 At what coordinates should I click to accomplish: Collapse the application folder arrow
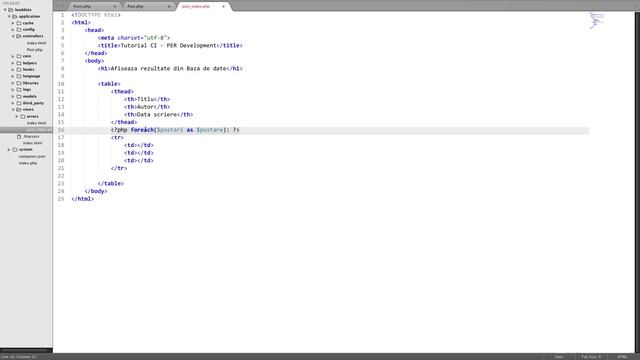pos(9,17)
